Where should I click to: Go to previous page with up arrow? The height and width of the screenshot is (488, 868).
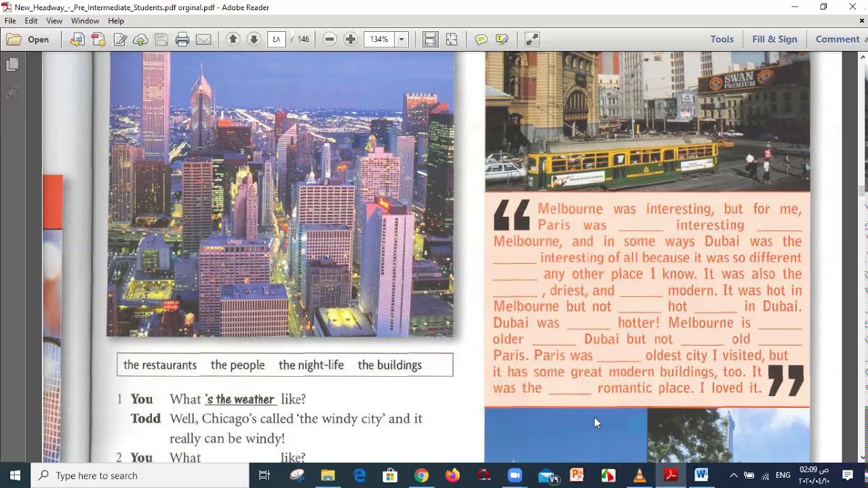point(233,39)
